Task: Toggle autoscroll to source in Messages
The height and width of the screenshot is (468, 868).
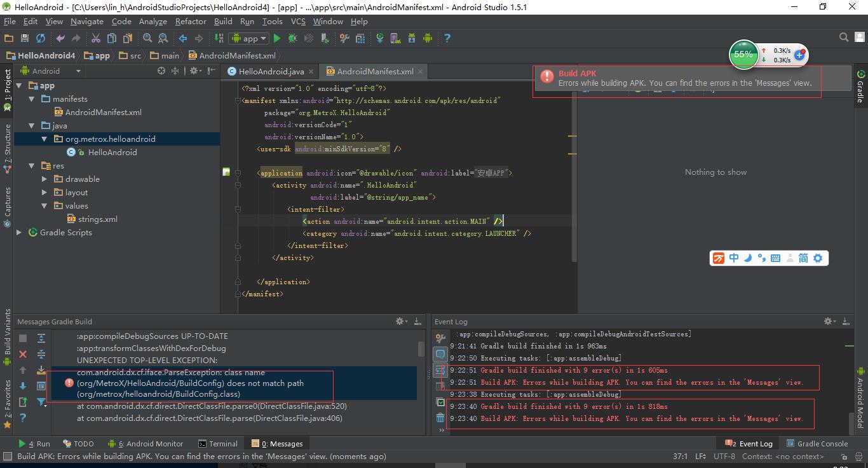Action: [x=41, y=370]
